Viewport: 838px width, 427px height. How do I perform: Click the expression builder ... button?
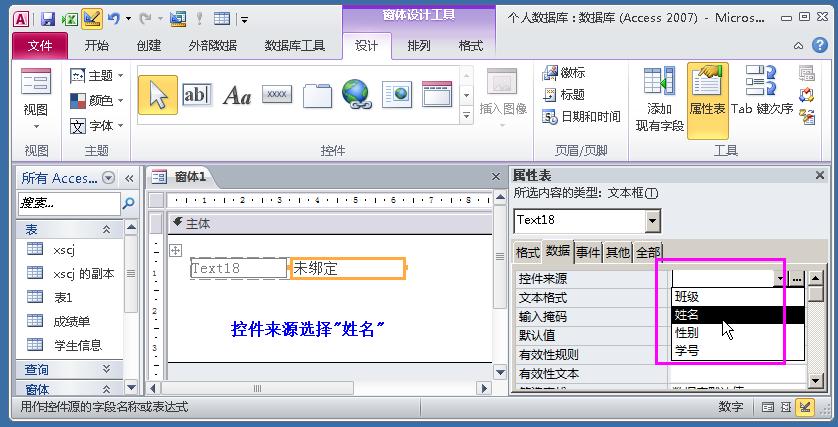coord(797,279)
